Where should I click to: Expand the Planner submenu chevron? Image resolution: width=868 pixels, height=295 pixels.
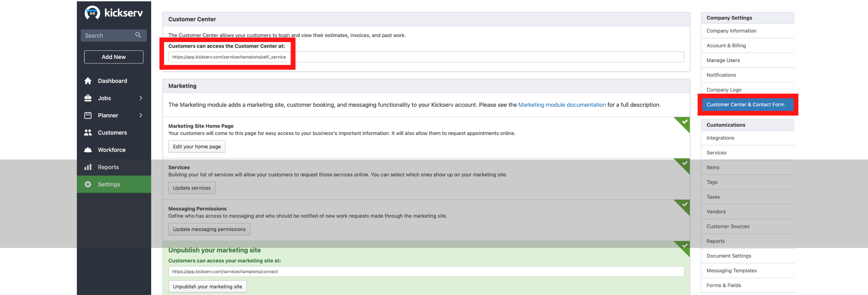point(141,115)
